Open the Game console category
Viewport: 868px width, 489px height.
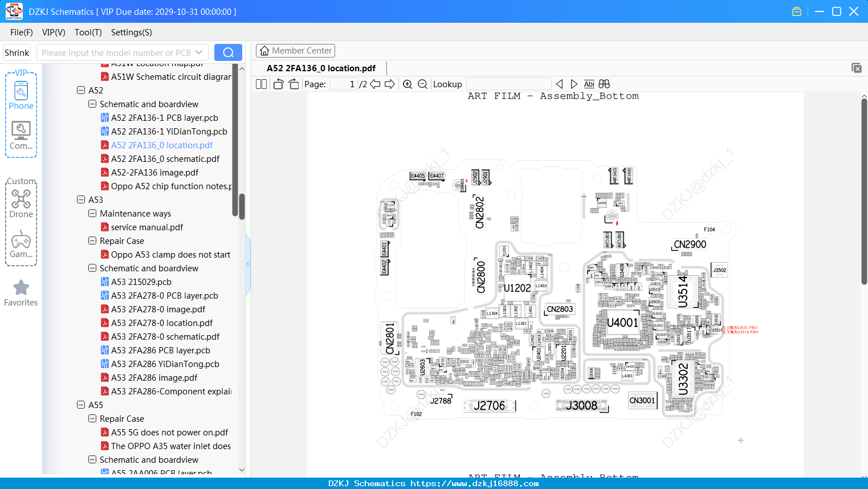pyautogui.click(x=21, y=244)
